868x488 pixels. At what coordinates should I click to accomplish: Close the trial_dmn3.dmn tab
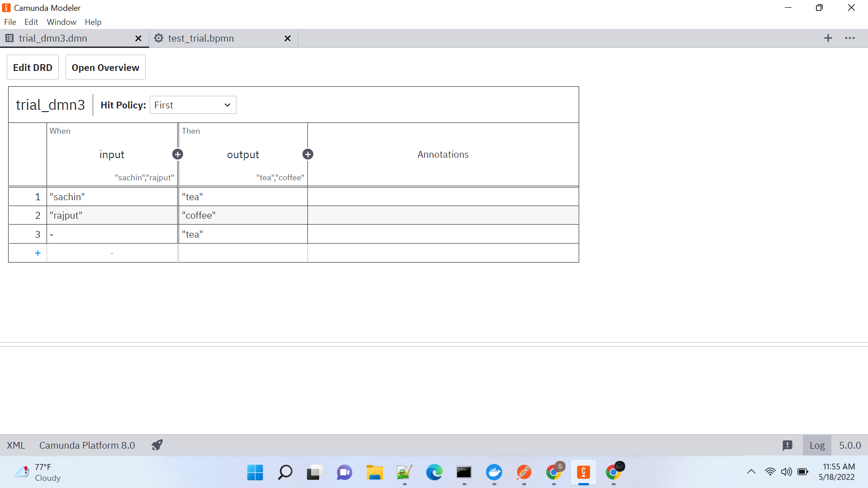click(138, 38)
